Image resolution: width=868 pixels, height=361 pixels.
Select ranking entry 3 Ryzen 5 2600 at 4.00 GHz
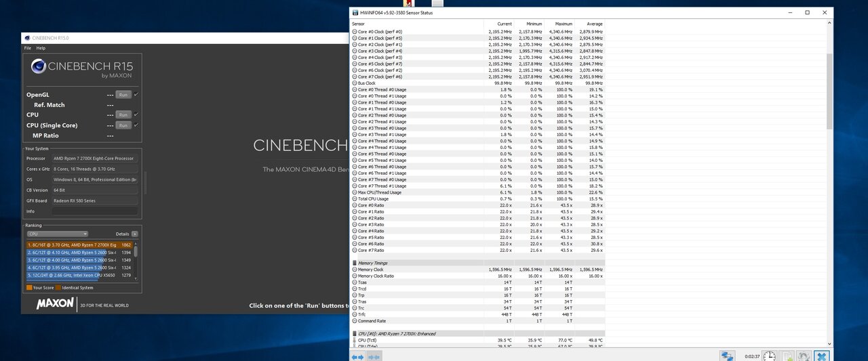point(79,260)
